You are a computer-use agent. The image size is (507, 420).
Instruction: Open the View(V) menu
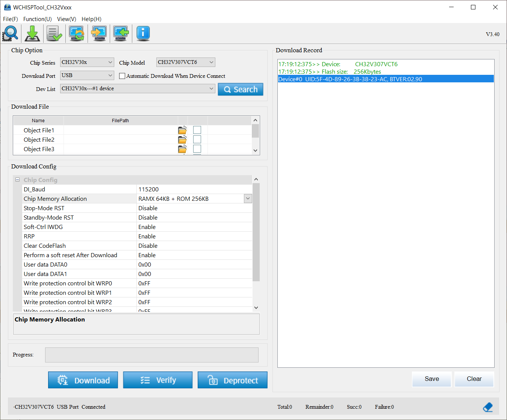pyautogui.click(x=67, y=19)
